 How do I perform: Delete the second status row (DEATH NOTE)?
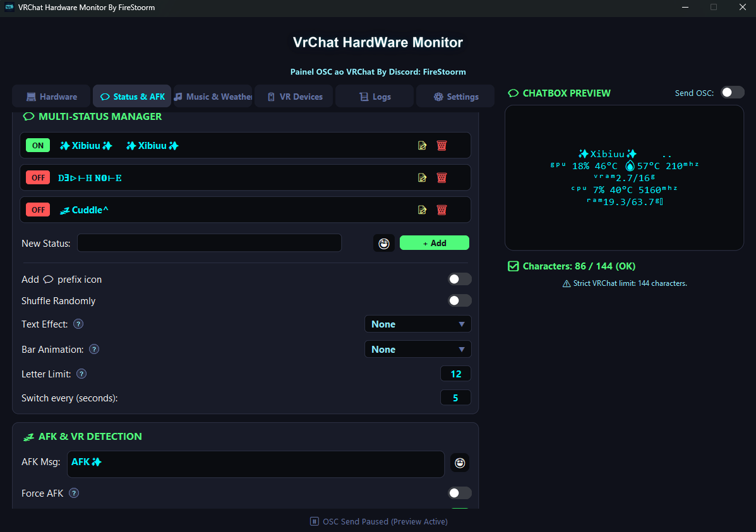441,178
